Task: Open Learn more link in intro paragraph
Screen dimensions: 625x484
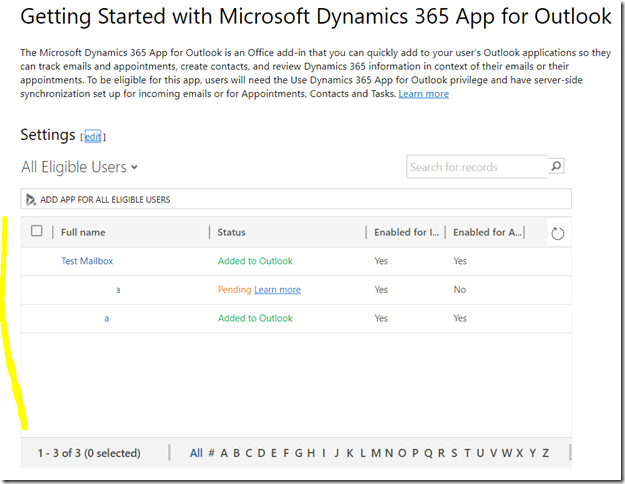Action: (x=423, y=94)
